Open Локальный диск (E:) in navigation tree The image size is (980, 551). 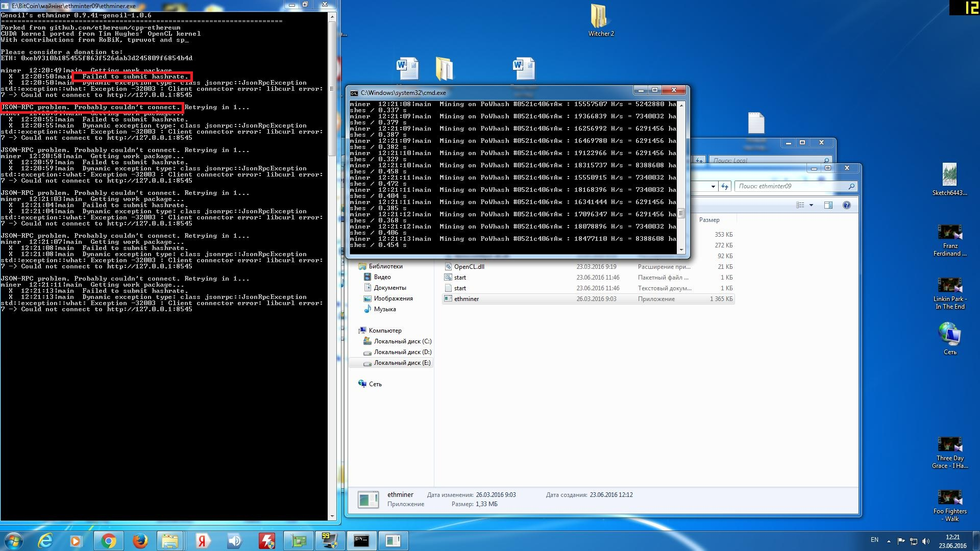pyautogui.click(x=402, y=363)
